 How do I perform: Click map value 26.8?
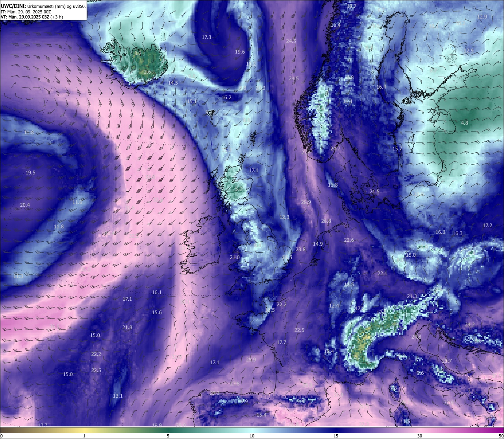coord(326,221)
